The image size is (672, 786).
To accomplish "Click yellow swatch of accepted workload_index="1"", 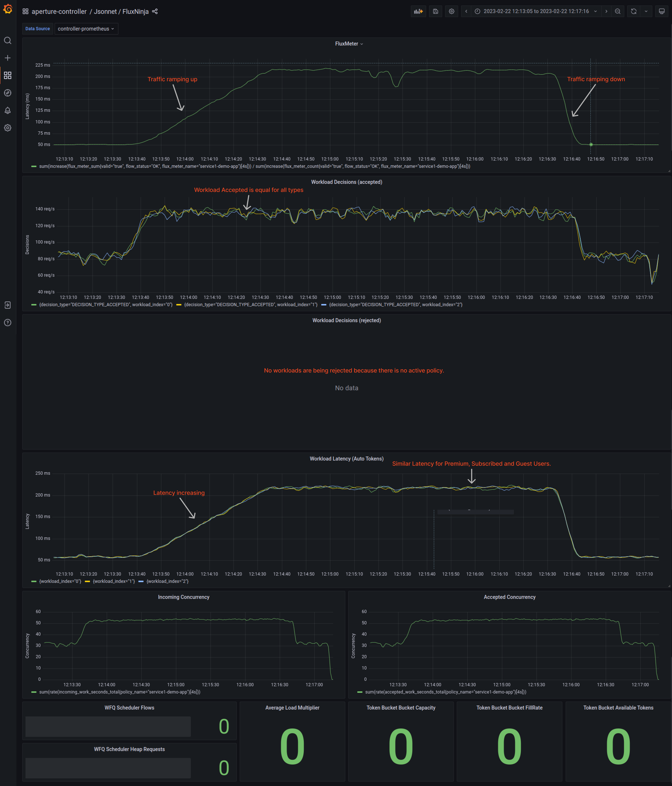I will tap(179, 305).
